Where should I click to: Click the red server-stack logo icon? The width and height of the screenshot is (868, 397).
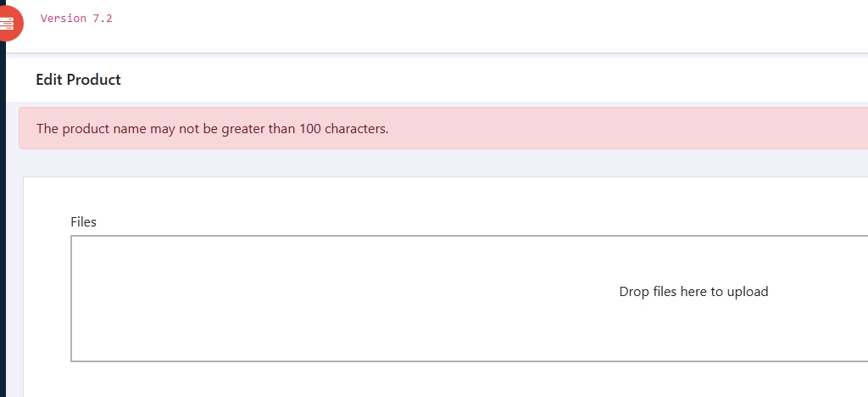pyautogui.click(x=9, y=23)
